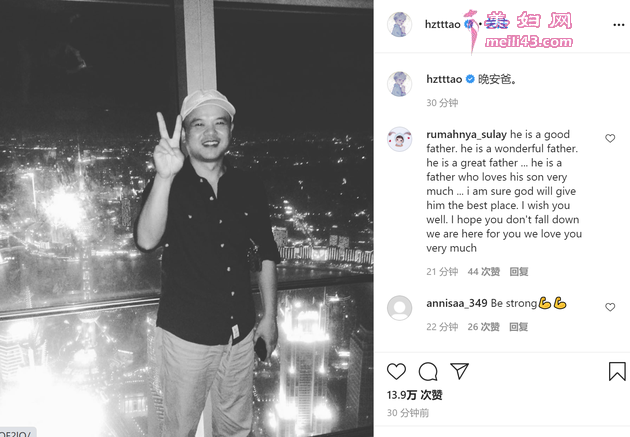Screen dimensions: 630x437
Task: Visit hztttao username in post header
Action: click(442, 25)
